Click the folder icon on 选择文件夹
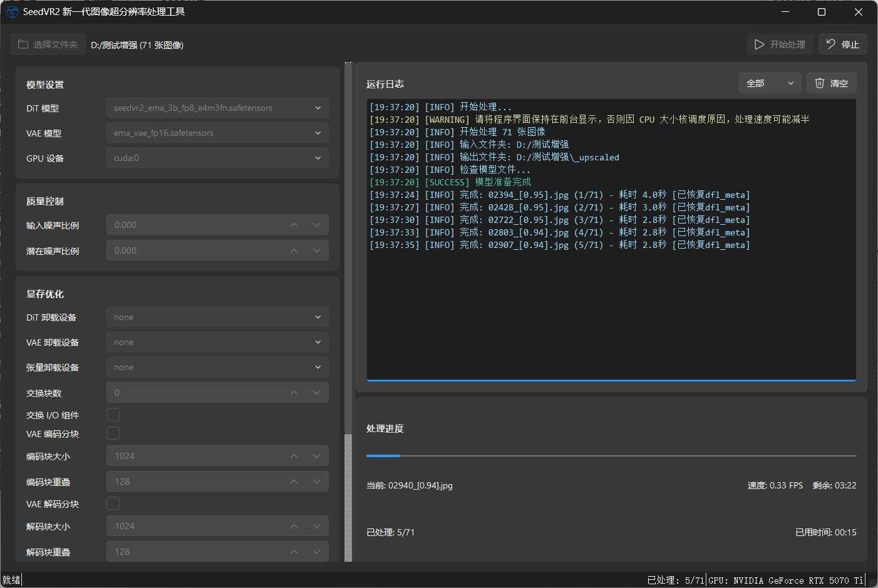The image size is (878, 588). coord(23,44)
